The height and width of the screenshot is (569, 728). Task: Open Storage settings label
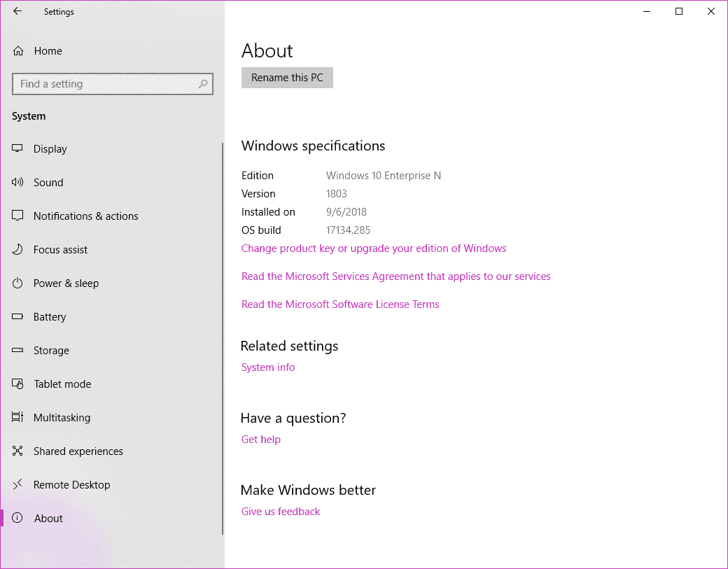51,351
